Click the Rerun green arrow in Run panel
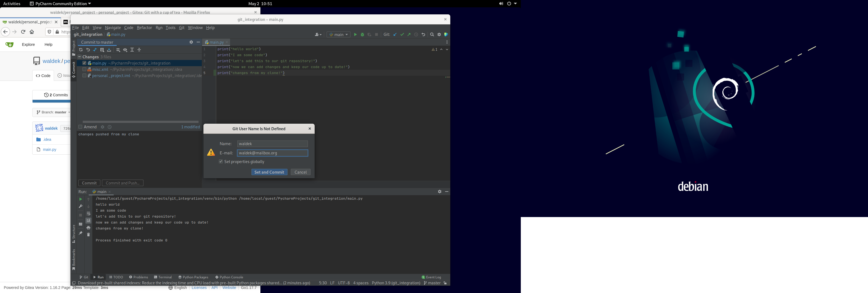 81,199
